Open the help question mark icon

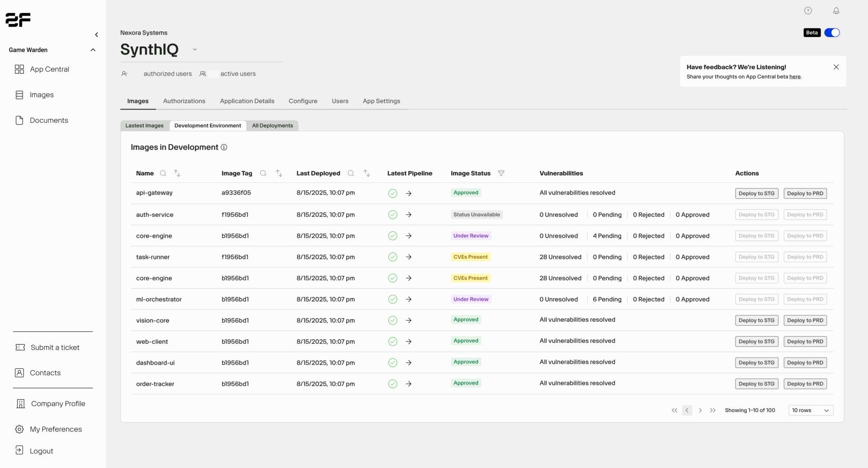(808, 11)
